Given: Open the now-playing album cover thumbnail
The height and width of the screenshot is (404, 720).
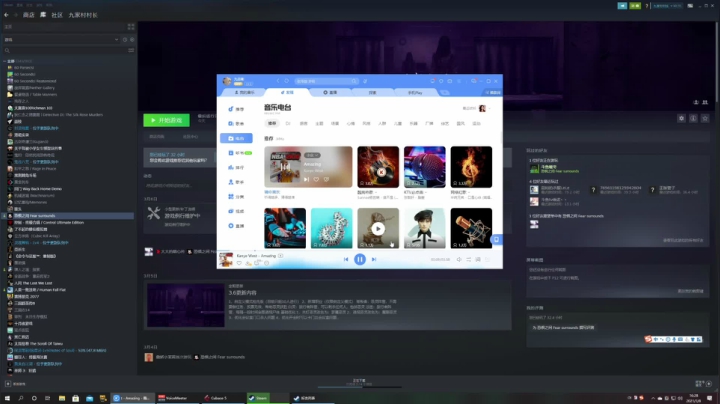Looking at the screenshot, I should click(x=225, y=259).
